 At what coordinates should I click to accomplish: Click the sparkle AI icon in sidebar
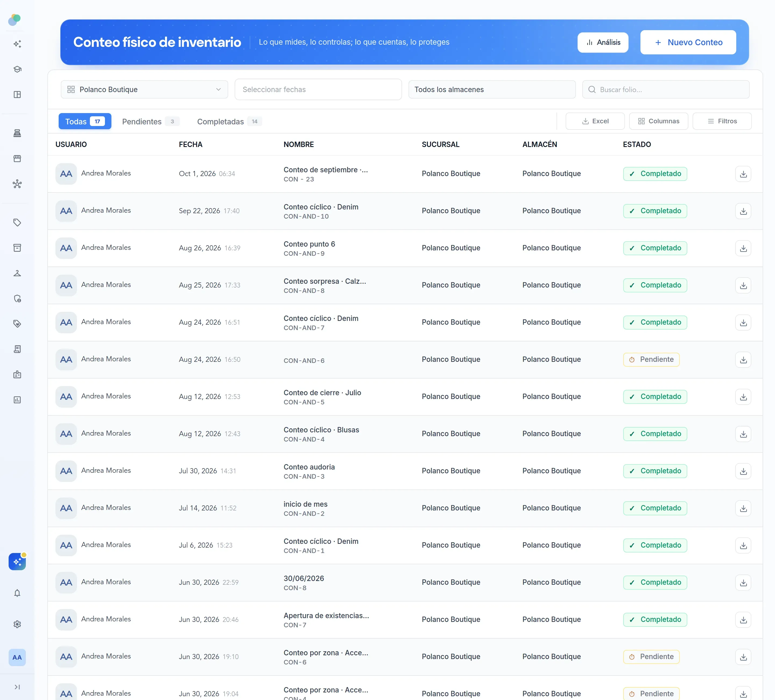click(17, 44)
